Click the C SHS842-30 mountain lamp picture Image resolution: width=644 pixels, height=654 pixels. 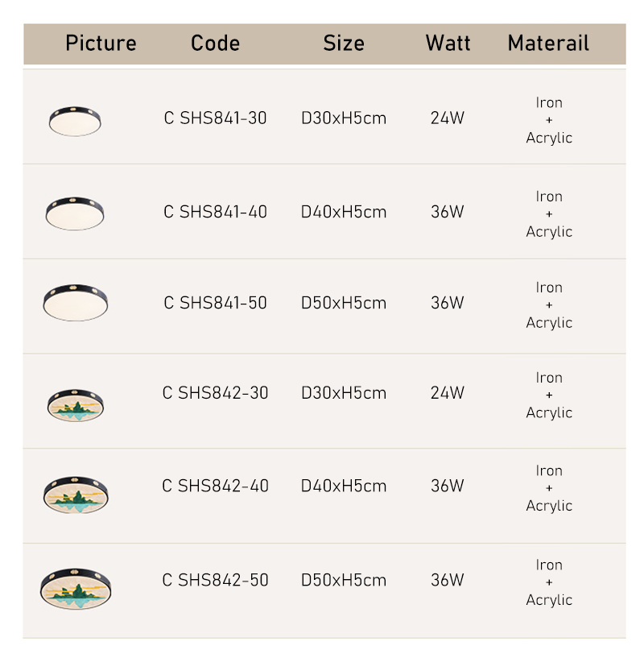click(76, 405)
